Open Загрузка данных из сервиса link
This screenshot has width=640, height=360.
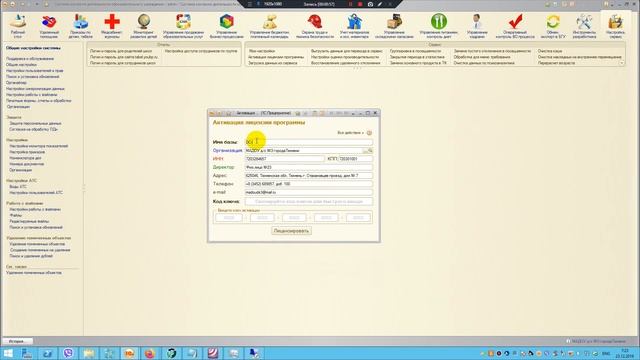[x=273, y=63]
